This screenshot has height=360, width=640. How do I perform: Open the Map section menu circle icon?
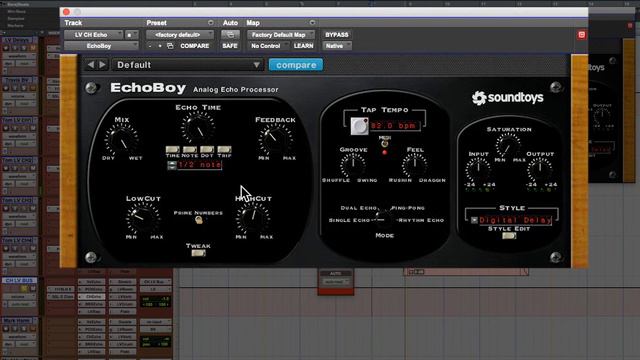[312, 22]
